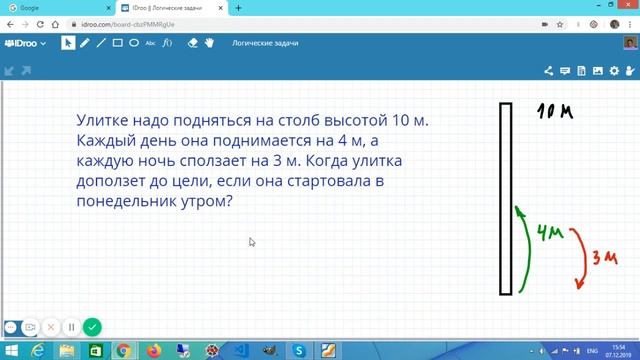Open the chat messages icon
Viewport: 640px width, 360px height.
tap(565, 71)
